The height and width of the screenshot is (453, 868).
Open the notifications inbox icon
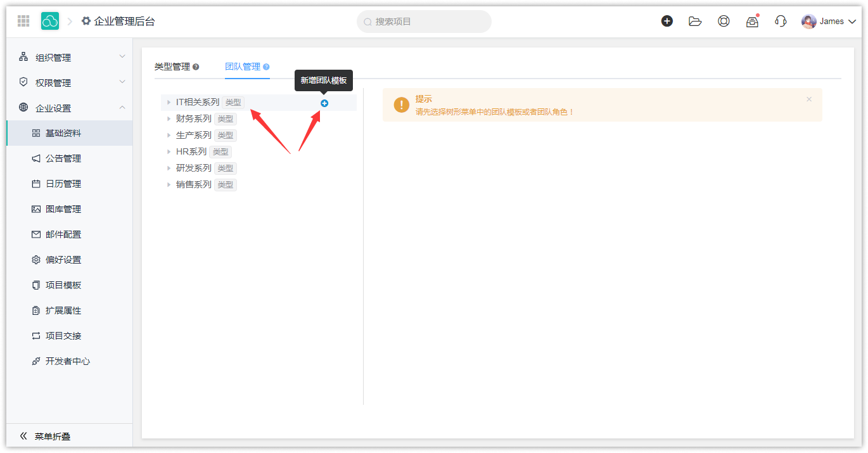click(752, 22)
